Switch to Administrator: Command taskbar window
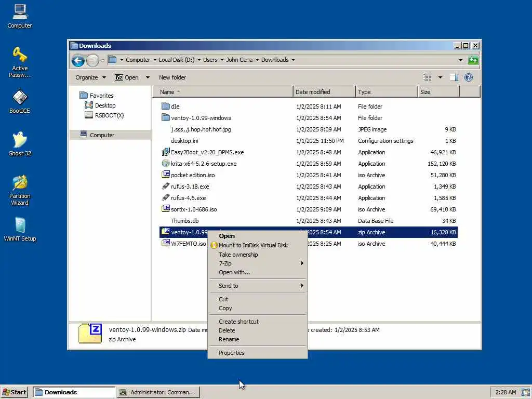 158,392
